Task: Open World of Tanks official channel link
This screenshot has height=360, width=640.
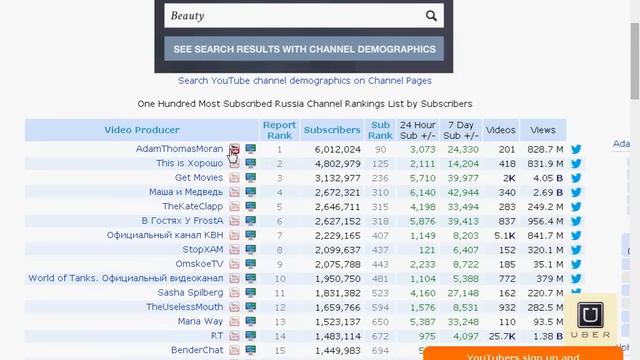Action: pyautogui.click(x=126, y=278)
